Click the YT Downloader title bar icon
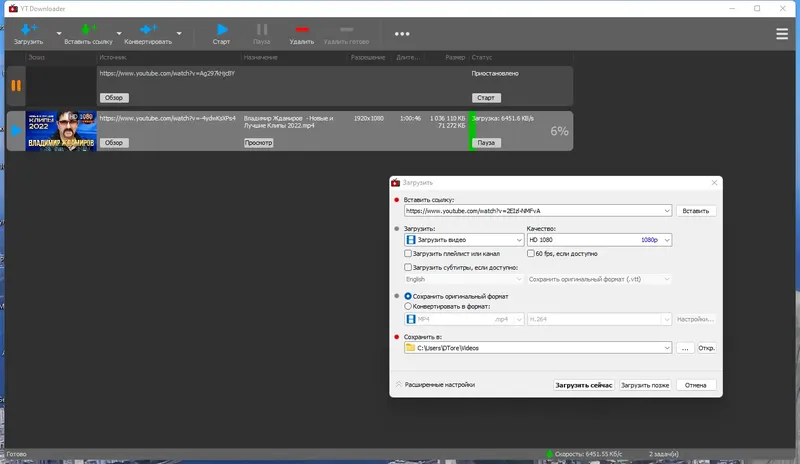The height and width of the screenshot is (464, 800). (x=13, y=9)
